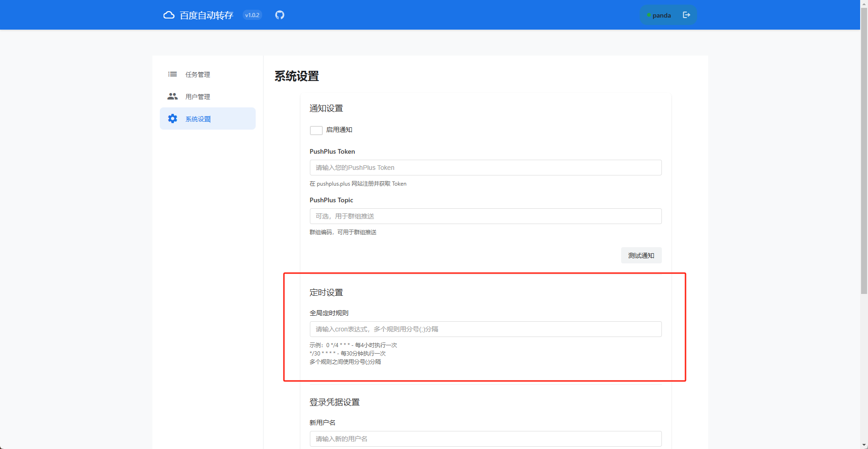The width and height of the screenshot is (868, 449).
Task: Click the pushplus.plus Token hint text
Action: click(358, 184)
